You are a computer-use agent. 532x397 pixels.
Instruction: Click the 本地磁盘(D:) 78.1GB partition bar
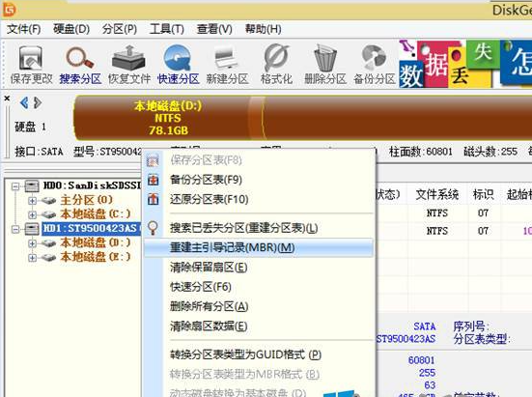tap(168, 118)
